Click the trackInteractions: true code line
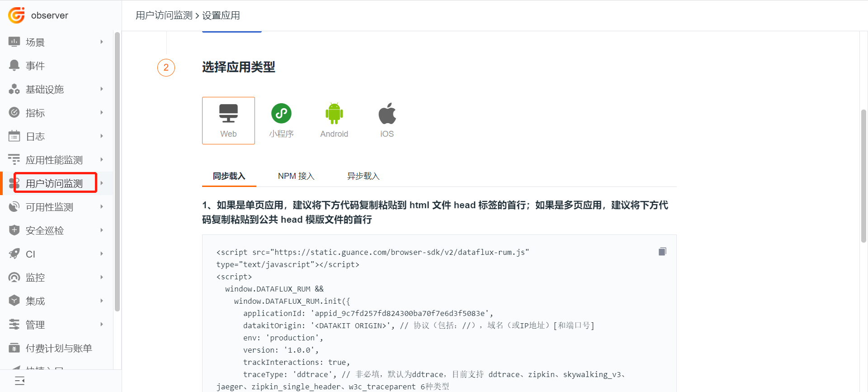 tap(297, 362)
